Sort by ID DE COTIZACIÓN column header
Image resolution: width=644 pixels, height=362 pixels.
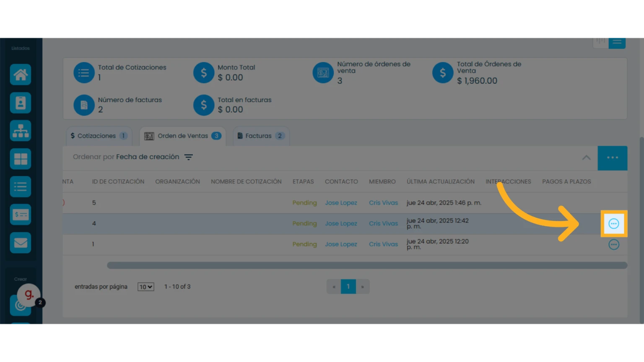tap(118, 181)
